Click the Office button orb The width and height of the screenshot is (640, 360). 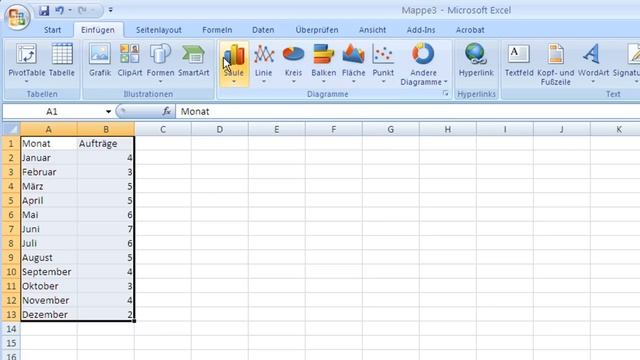pyautogui.click(x=17, y=17)
